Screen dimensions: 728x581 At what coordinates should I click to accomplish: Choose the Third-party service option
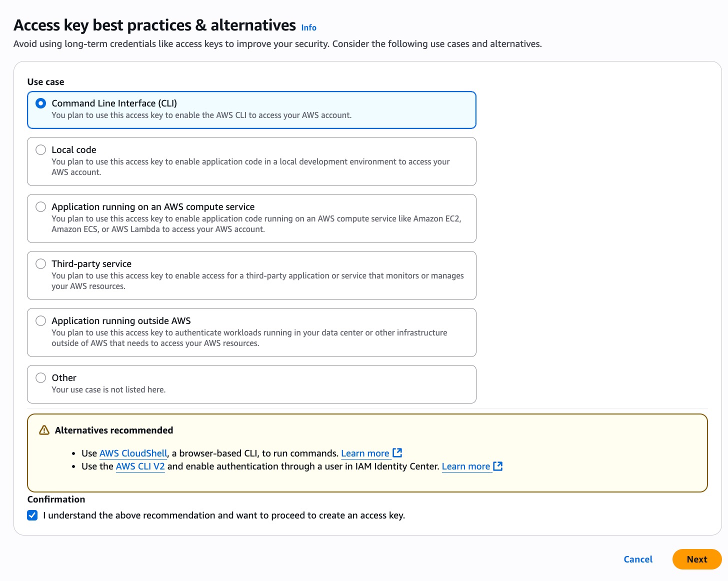[x=40, y=263]
